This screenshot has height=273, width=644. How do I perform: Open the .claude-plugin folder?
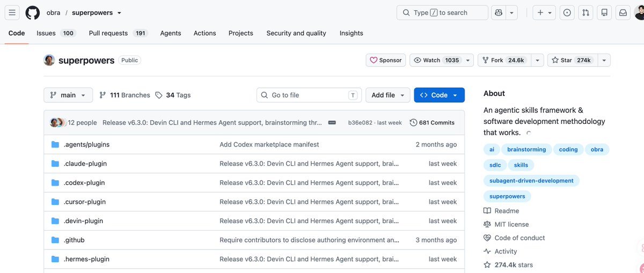85,164
